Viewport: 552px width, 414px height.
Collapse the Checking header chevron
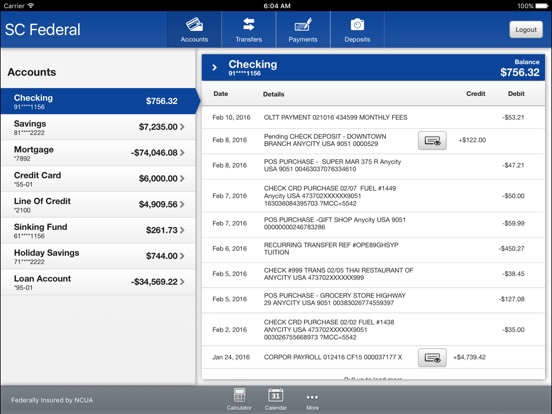pos(214,67)
